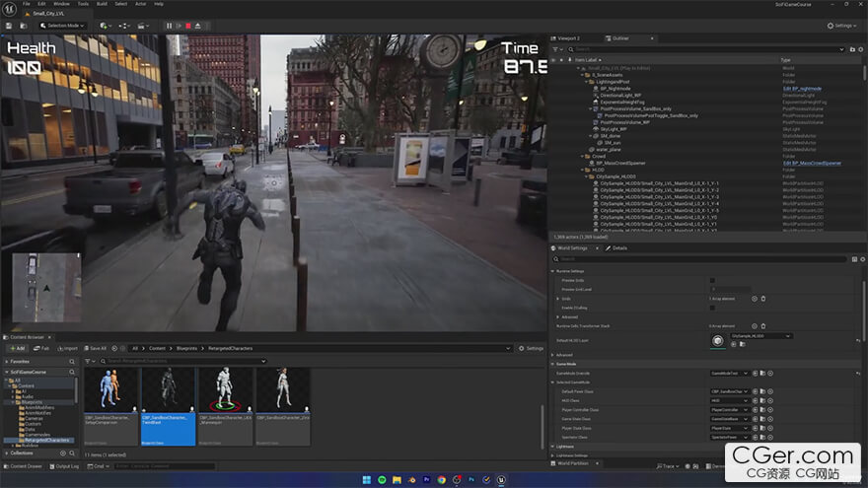Click the Default HLOD Layer asset thumbnail
Image resolution: width=868 pixels, height=488 pixels.
pyautogui.click(x=717, y=340)
